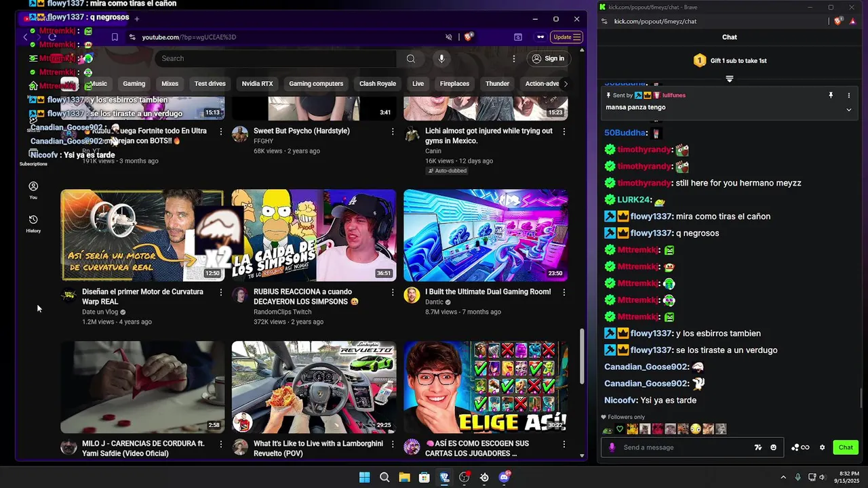Expand the pinned message chevron in Kick chat

849,109
